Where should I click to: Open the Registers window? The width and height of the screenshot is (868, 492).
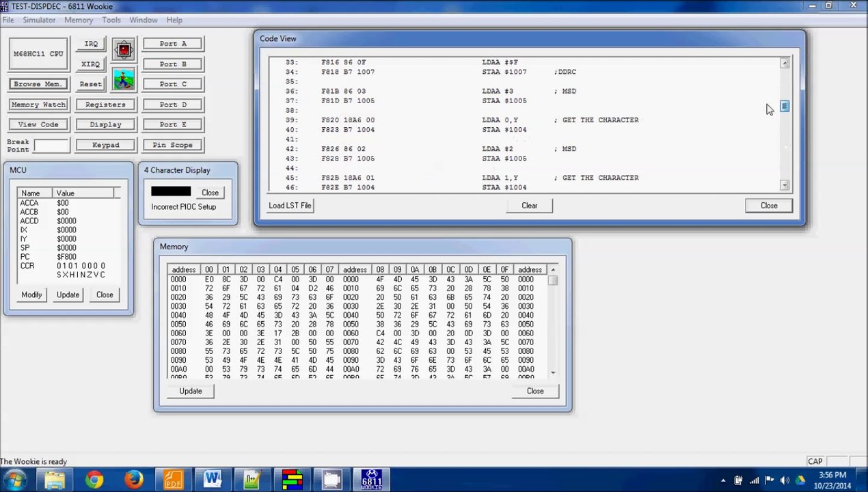[105, 105]
